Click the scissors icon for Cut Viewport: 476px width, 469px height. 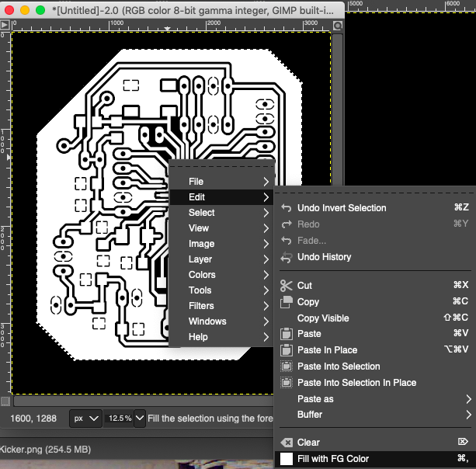pos(286,286)
